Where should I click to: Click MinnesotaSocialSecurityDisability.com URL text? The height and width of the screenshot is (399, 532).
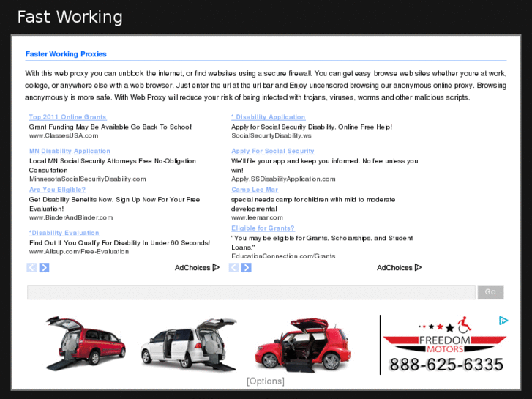(88, 179)
